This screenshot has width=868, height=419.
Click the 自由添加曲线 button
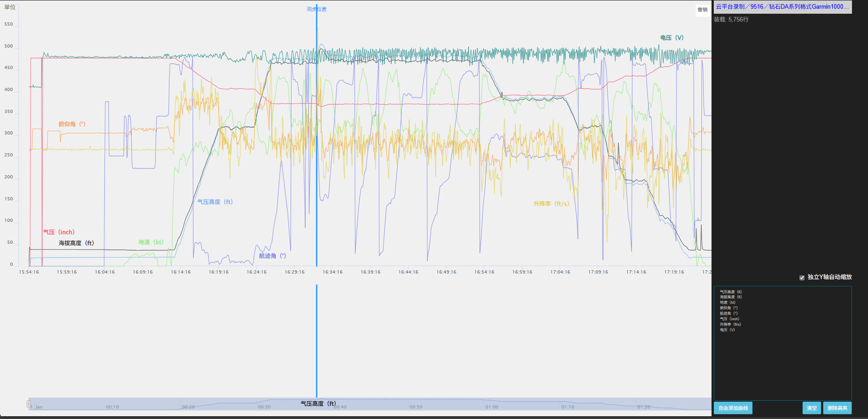click(733, 408)
